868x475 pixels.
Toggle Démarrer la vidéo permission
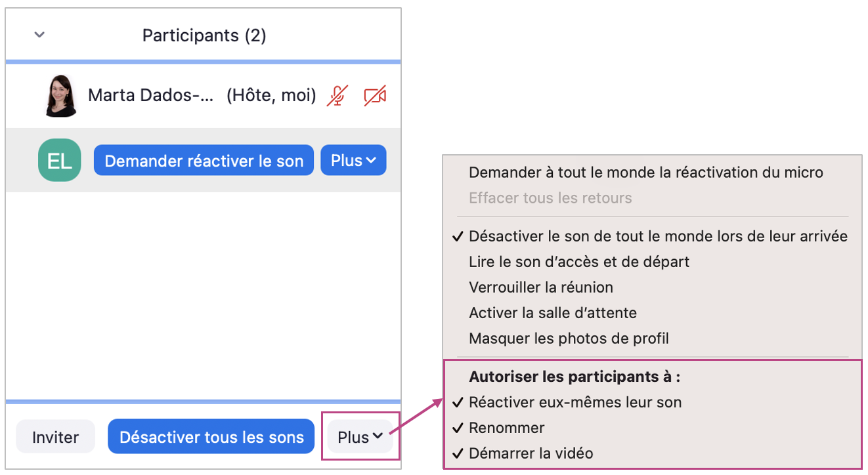pos(531,453)
